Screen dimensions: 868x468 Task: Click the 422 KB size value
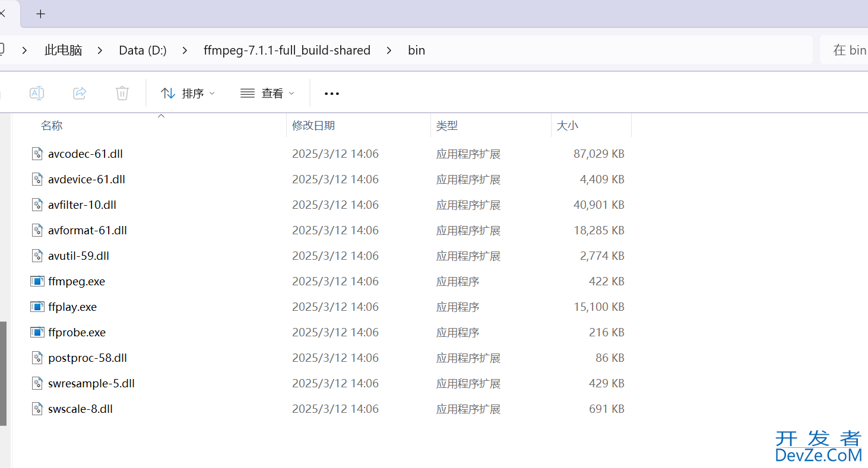point(607,281)
